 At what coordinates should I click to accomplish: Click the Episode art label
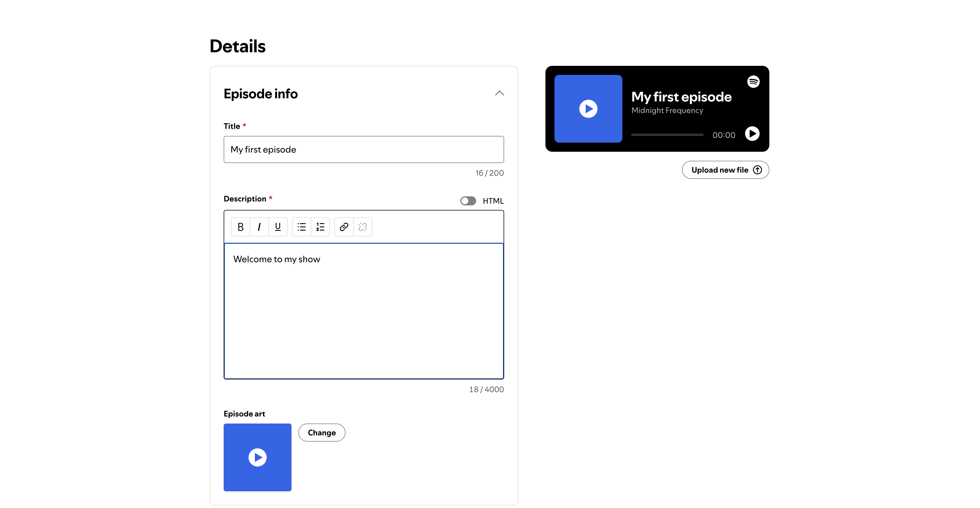point(244,414)
